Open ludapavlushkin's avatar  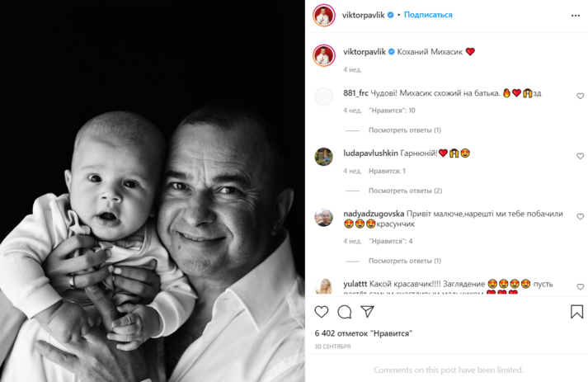click(x=323, y=157)
